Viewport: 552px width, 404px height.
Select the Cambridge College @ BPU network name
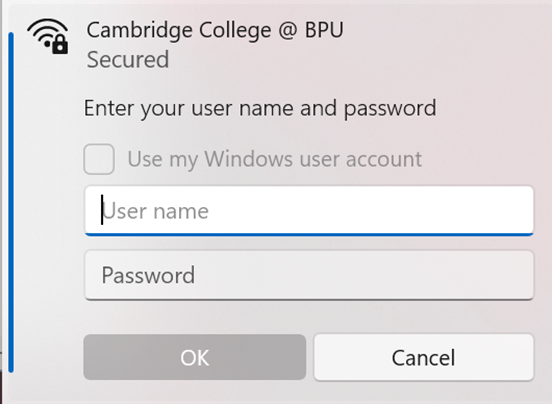pos(215,30)
